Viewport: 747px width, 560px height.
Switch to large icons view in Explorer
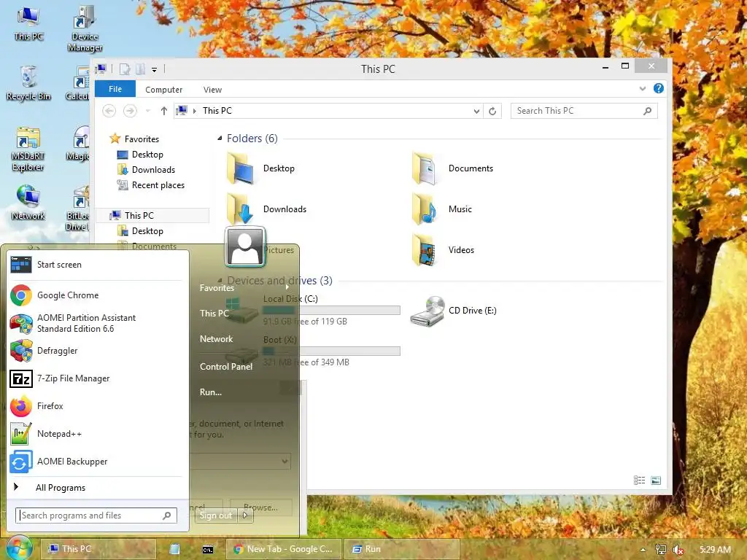(x=656, y=481)
